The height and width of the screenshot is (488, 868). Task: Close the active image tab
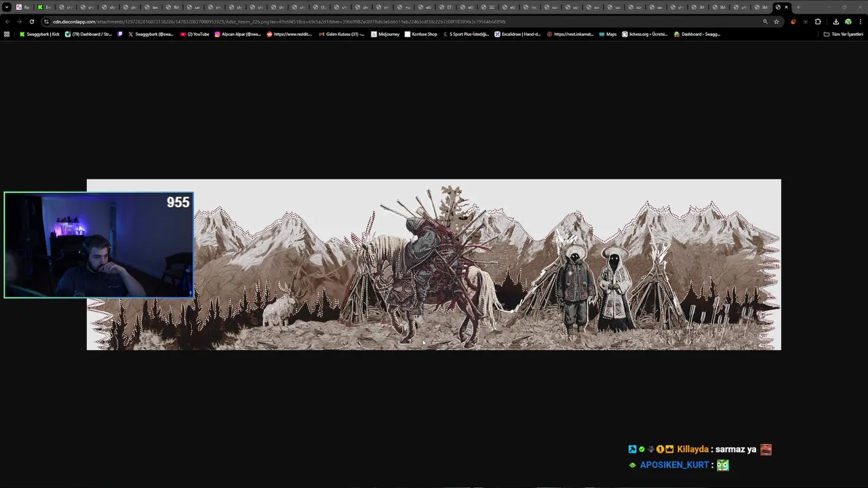[787, 7]
